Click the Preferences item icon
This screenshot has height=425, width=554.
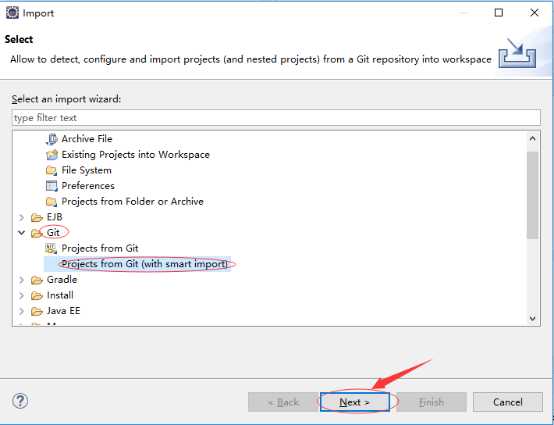point(52,186)
